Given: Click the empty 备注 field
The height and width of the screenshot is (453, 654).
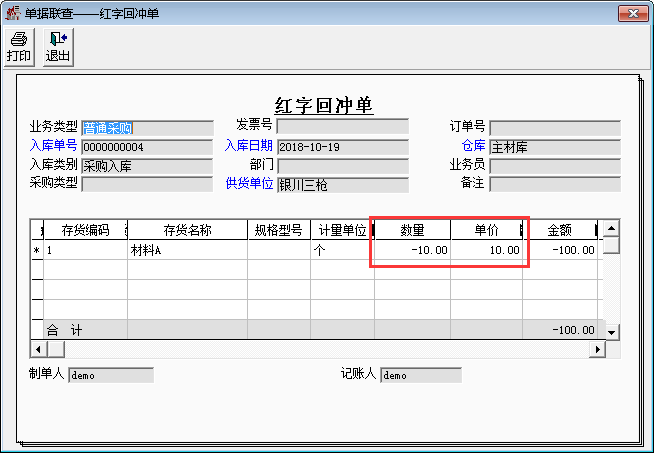Looking at the screenshot, I should 555,184.
